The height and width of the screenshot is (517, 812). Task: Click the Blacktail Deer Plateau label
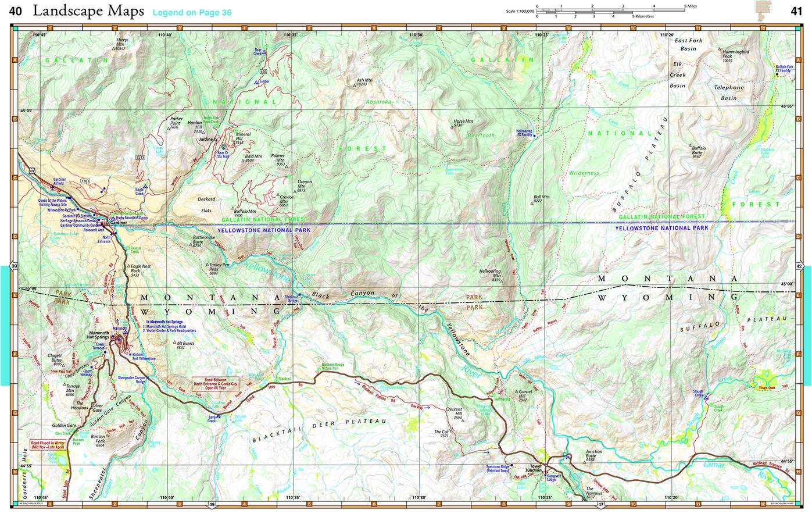[x=319, y=430]
